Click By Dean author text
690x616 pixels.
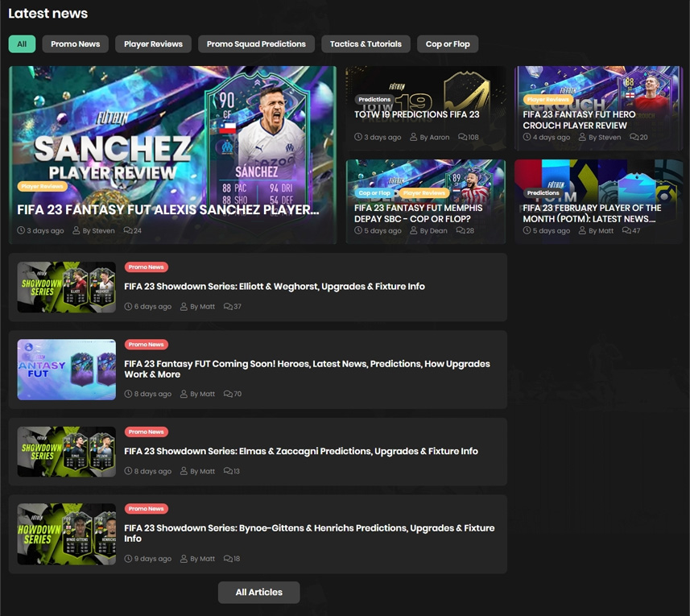[433, 230]
